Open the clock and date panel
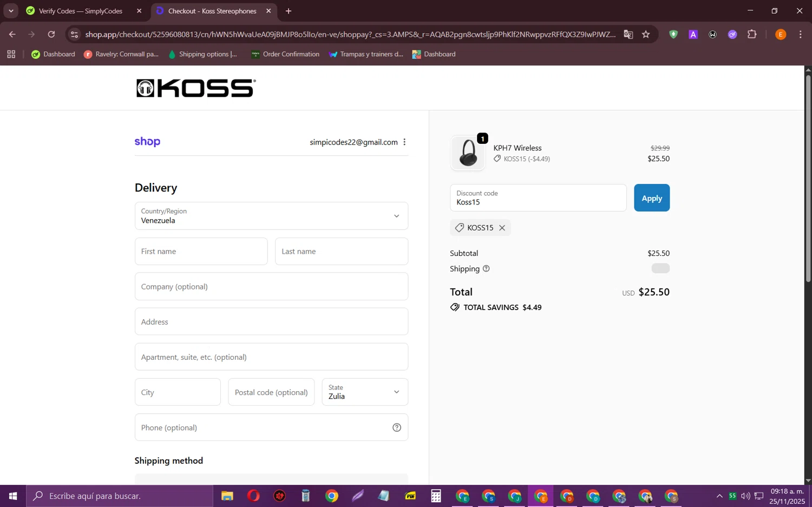This screenshot has width=812, height=507. point(788,496)
